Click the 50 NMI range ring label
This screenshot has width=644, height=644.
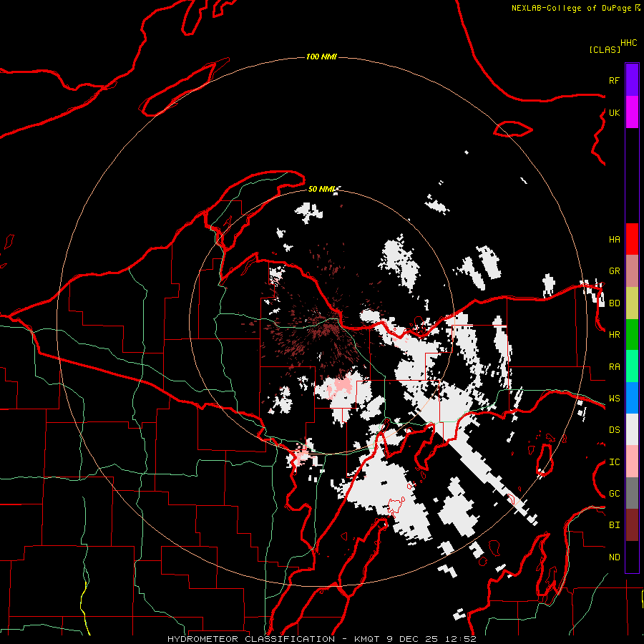click(321, 189)
